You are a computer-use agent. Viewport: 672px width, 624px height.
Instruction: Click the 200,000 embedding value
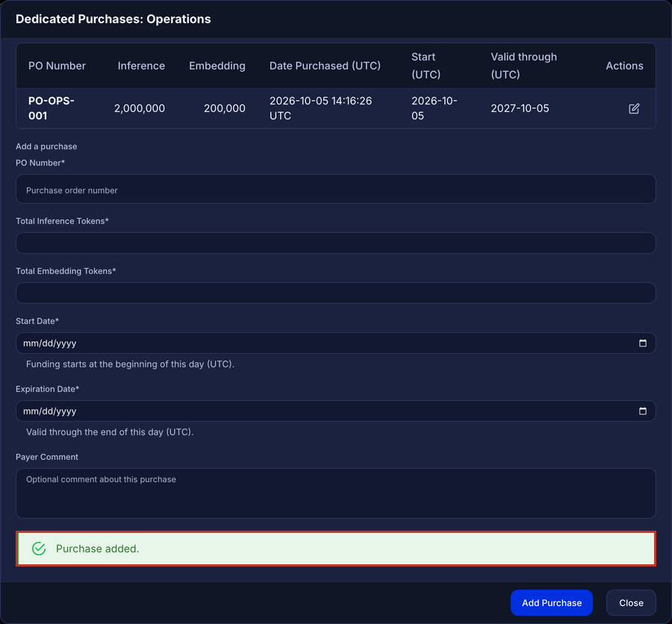tap(225, 108)
